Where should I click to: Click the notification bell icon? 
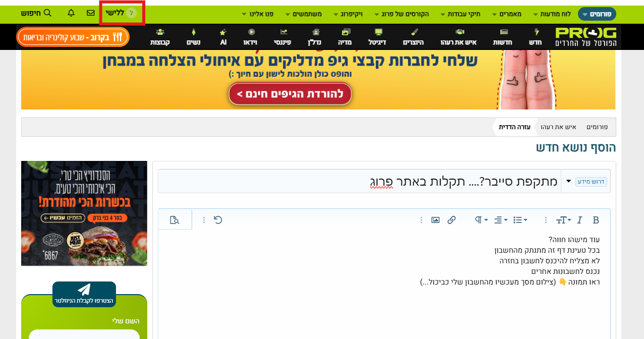click(71, 13)
